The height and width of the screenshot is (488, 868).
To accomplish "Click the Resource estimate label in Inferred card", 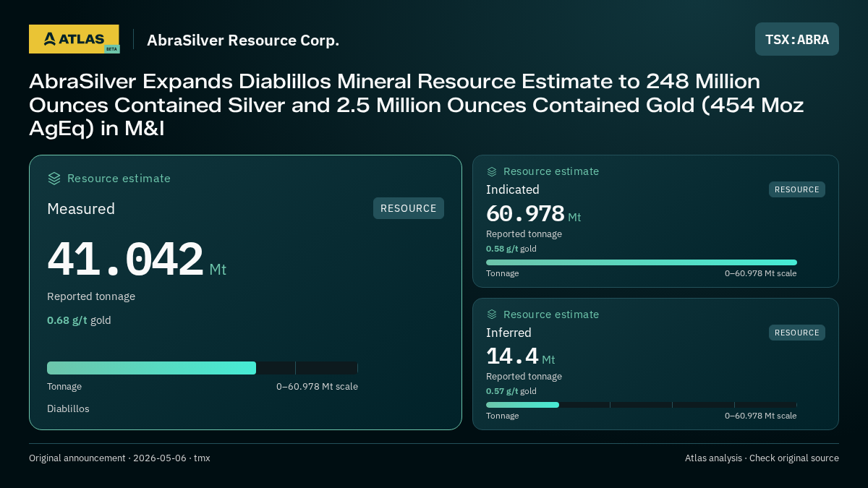I will [551, 314].
